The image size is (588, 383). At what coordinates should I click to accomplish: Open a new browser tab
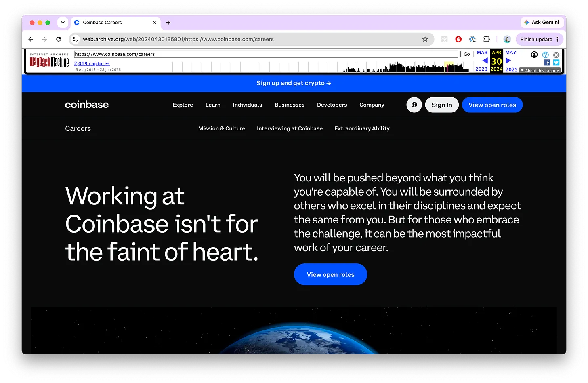pos(168,23)
